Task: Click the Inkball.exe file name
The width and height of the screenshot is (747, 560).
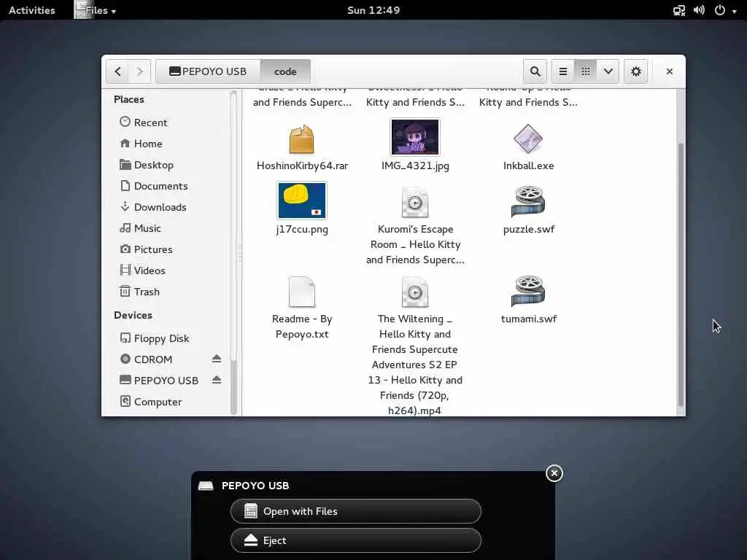Action: tap(528, 166)
